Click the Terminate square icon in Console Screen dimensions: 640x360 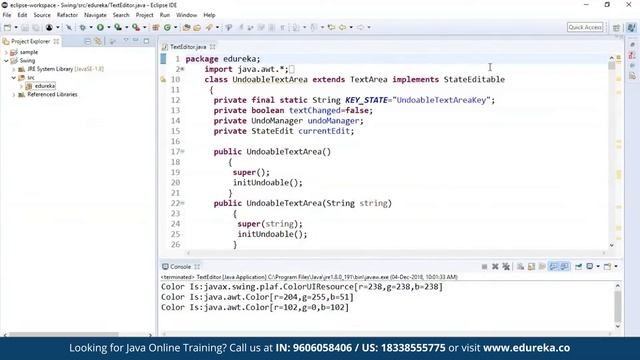point(484,267)
